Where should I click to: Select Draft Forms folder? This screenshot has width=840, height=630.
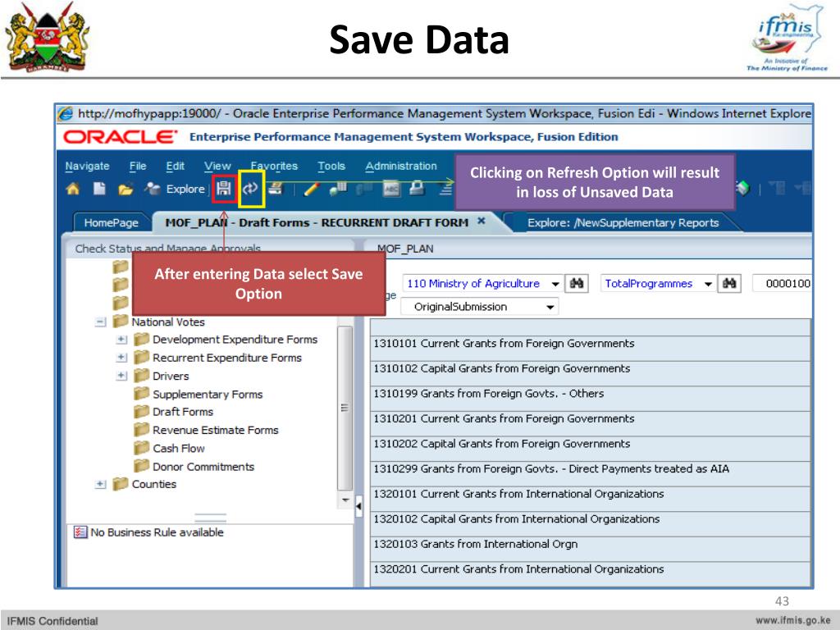click(183, 412)
